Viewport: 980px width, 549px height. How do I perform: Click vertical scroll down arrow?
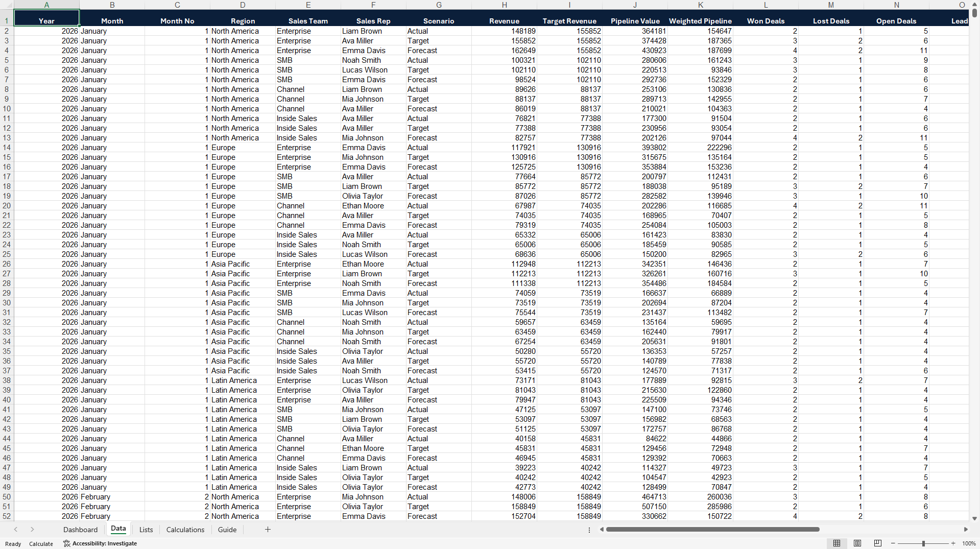pos(974,518)
